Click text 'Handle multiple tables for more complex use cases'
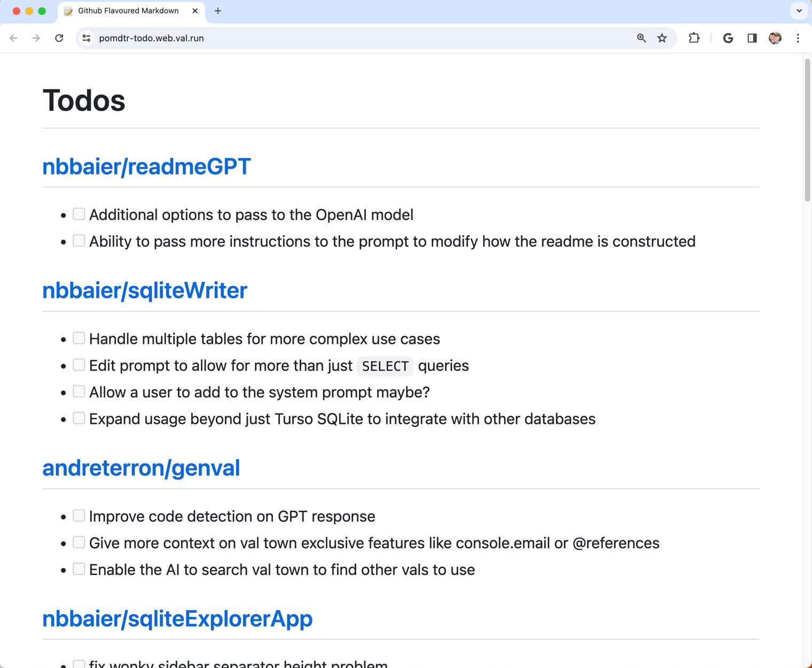This screenshot has width=812, height=668. 264,339
